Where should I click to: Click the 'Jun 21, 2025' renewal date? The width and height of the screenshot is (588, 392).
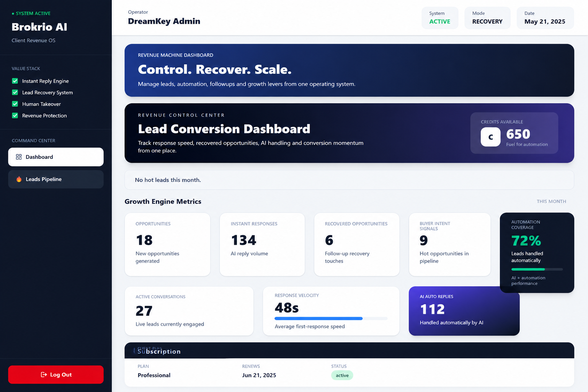point(259,375)
